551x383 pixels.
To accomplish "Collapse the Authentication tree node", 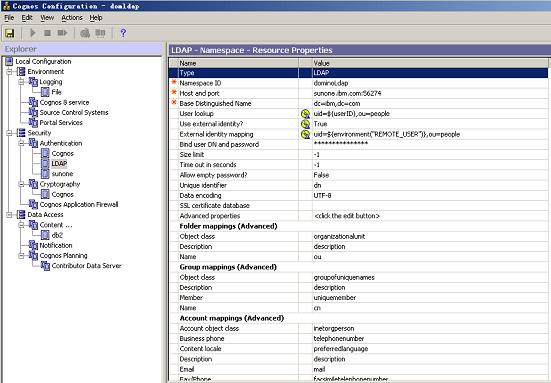I will (x=21, y=143).
